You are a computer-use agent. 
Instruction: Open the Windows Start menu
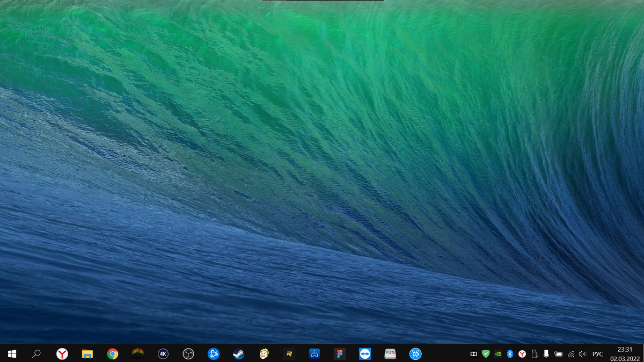click(12, 354)
